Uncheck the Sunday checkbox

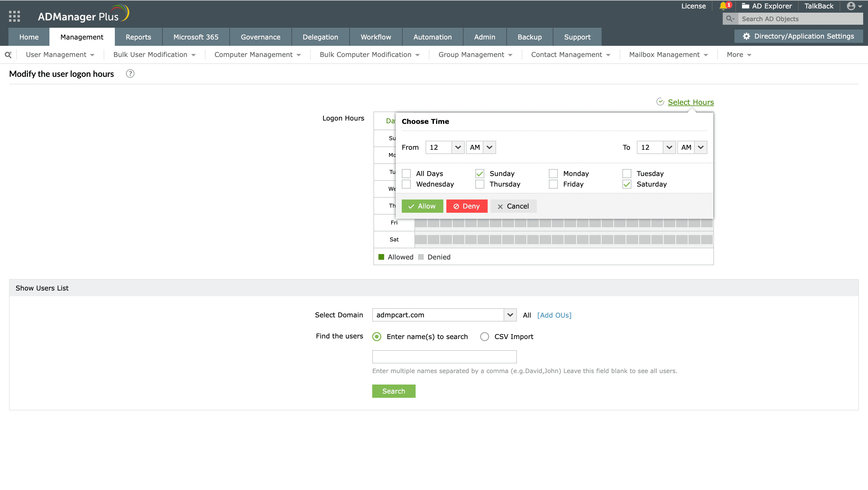tap(480, 174)
